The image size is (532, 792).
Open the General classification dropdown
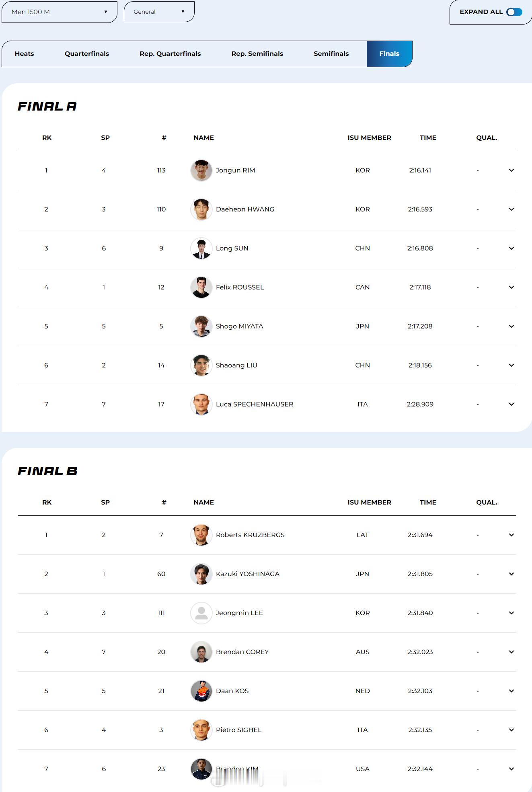point(159,12)
